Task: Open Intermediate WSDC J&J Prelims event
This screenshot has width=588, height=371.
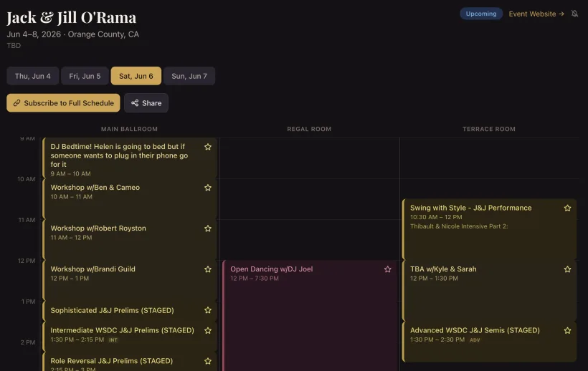Action: coord(130,336)
